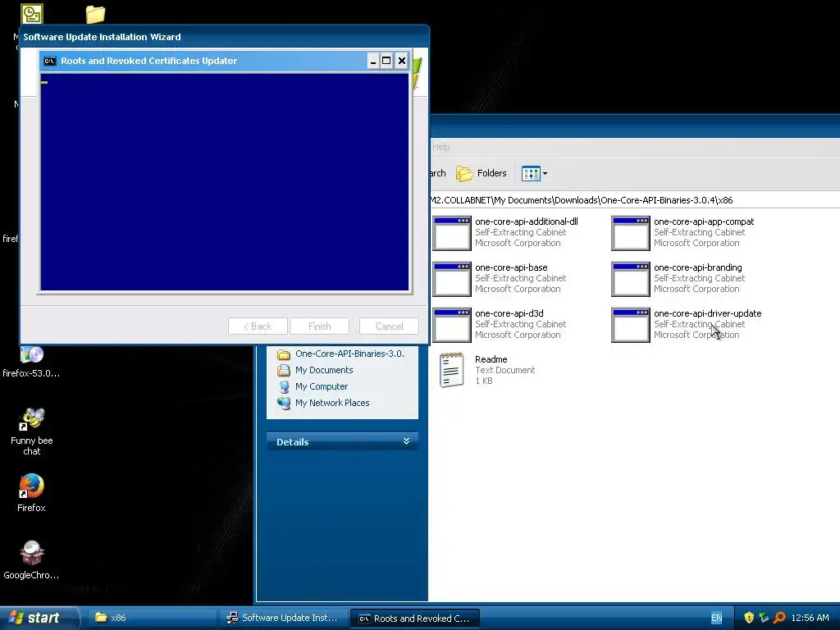Click the Help menu in Explorer
This screenshot has width=840, height=630.
point(441,147)
